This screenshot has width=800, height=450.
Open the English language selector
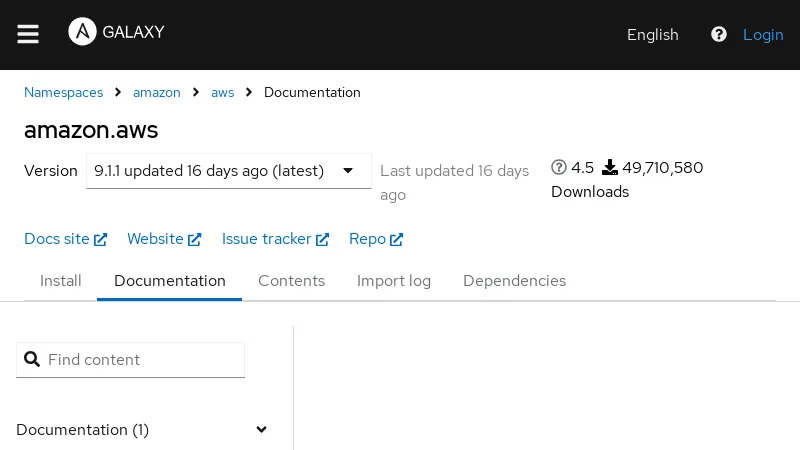pos(652,35)
